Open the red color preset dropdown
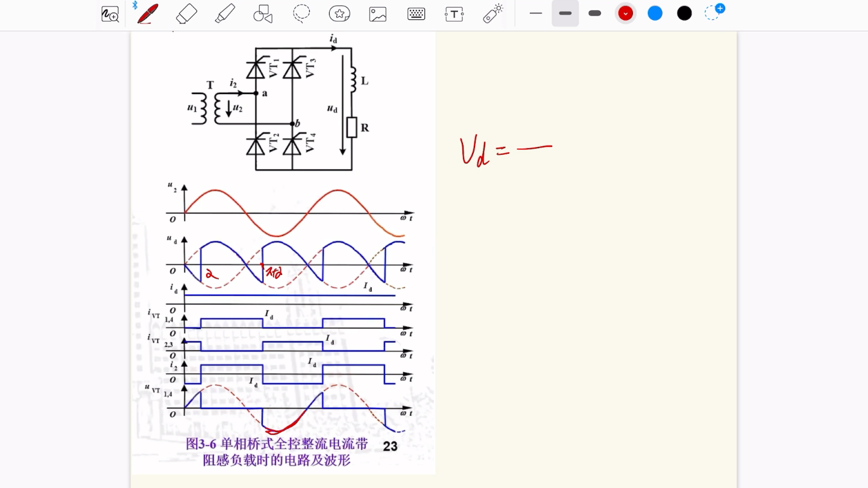 [x=626, y=13]
